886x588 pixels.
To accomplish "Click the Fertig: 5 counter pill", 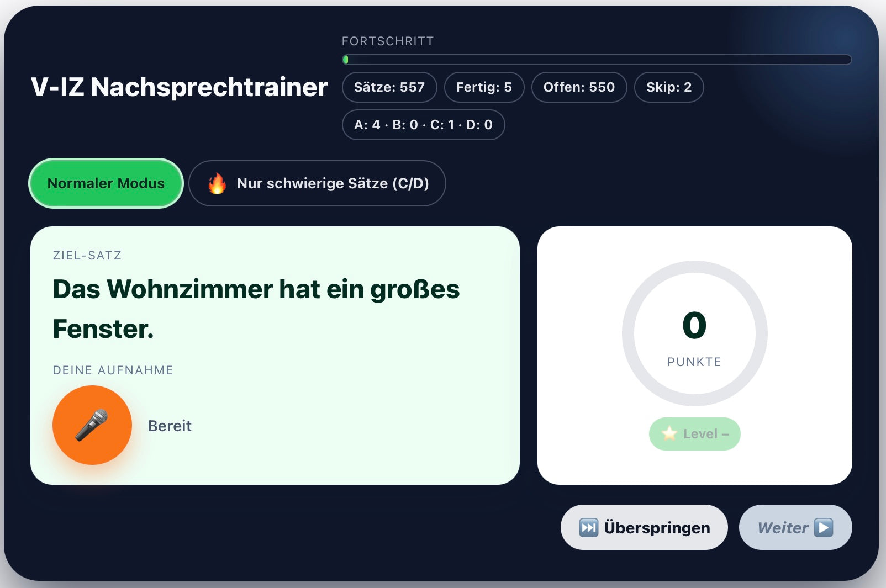I will pos(484,87).
